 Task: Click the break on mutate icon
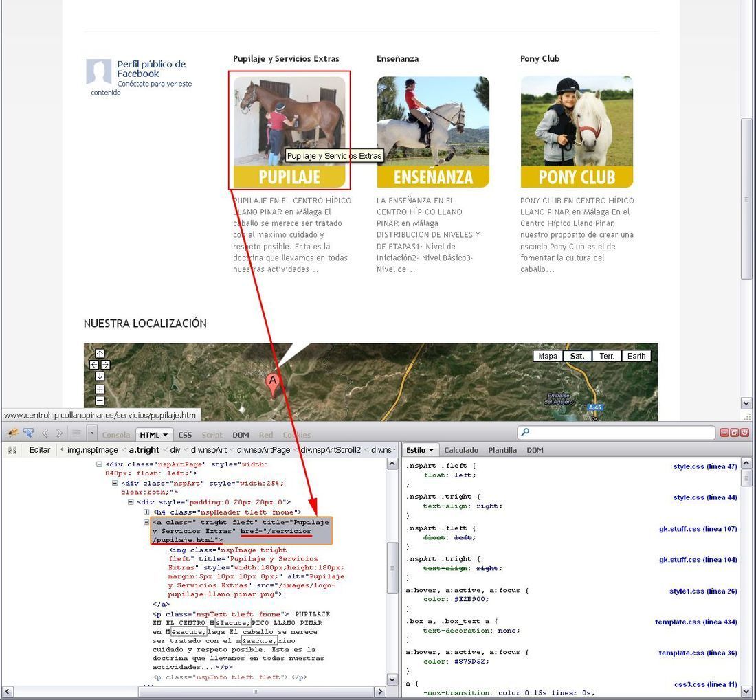tap(12, 450)
